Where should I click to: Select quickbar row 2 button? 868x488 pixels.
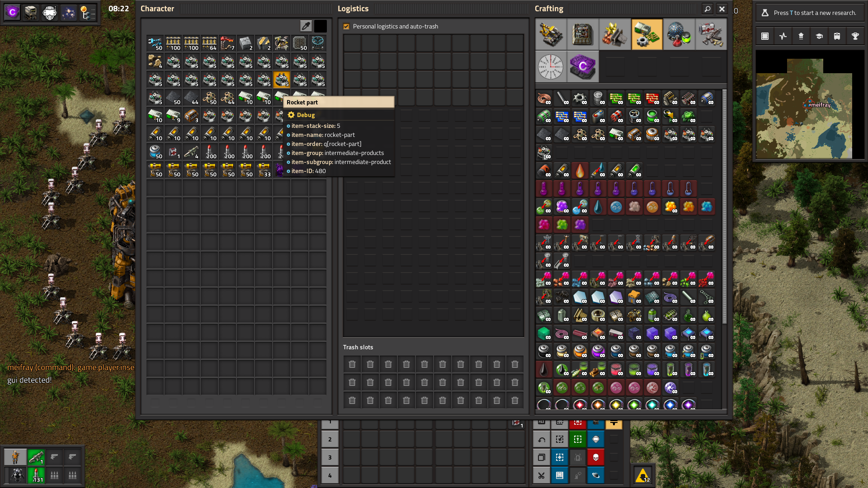(x=330, y=439)
